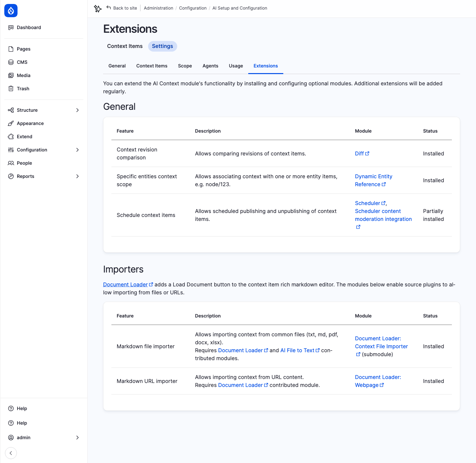Select the Extensions tab
This screenshot has width=476, height=463.
[266, 66]
